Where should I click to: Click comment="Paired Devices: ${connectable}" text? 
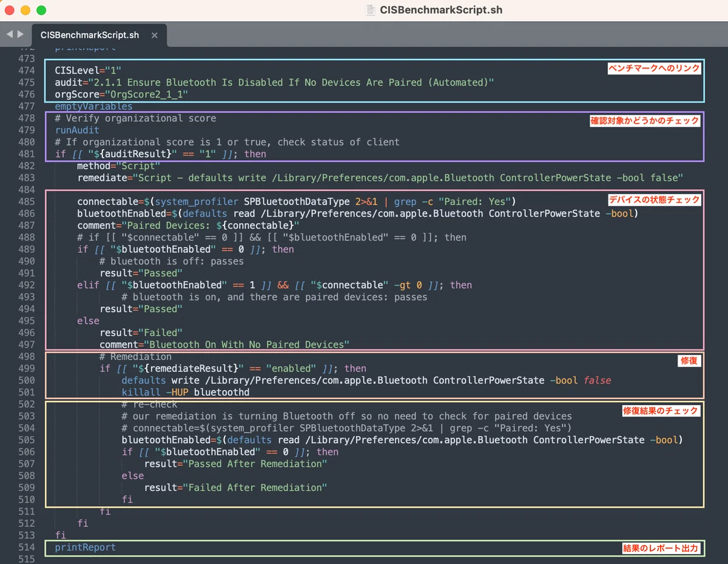pos(188,225)
